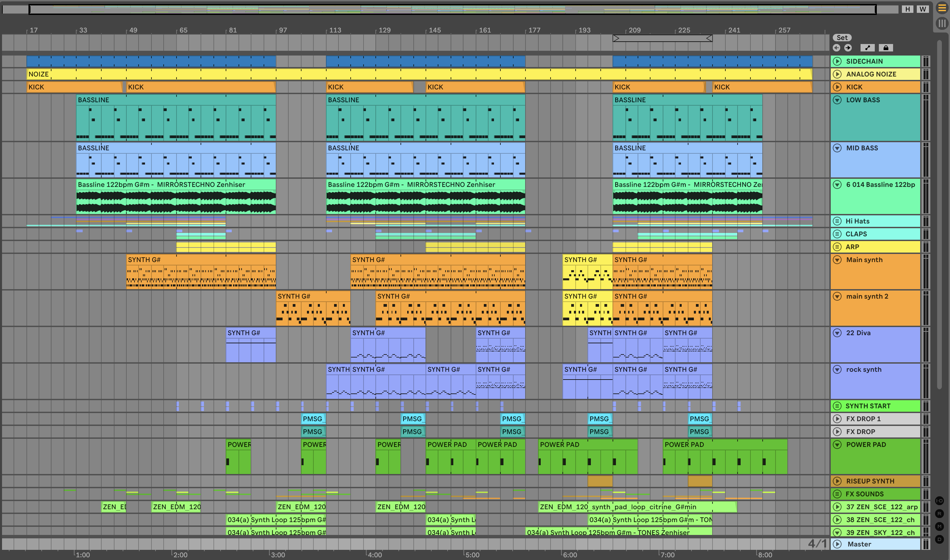The height and width of the screenshot is (560, 950).
Task: Click the arrangement loop brace
Action: coord(662,38)
